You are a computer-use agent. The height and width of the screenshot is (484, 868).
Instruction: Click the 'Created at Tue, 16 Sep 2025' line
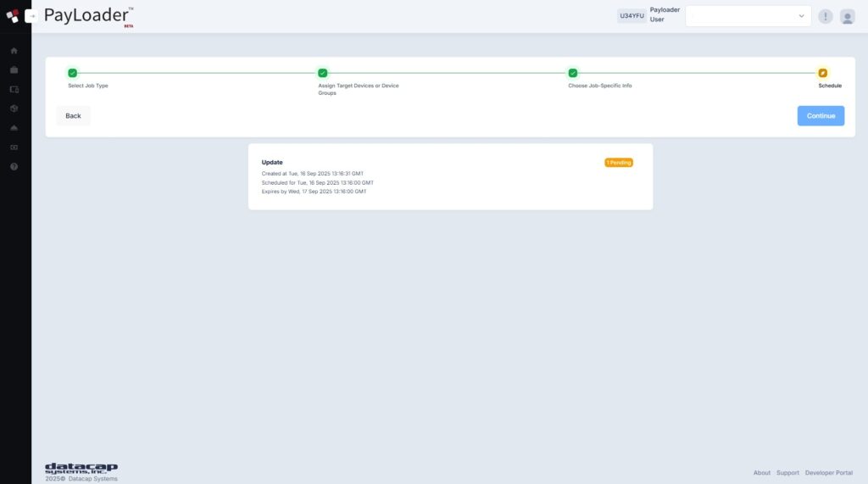tap(312, 173)
